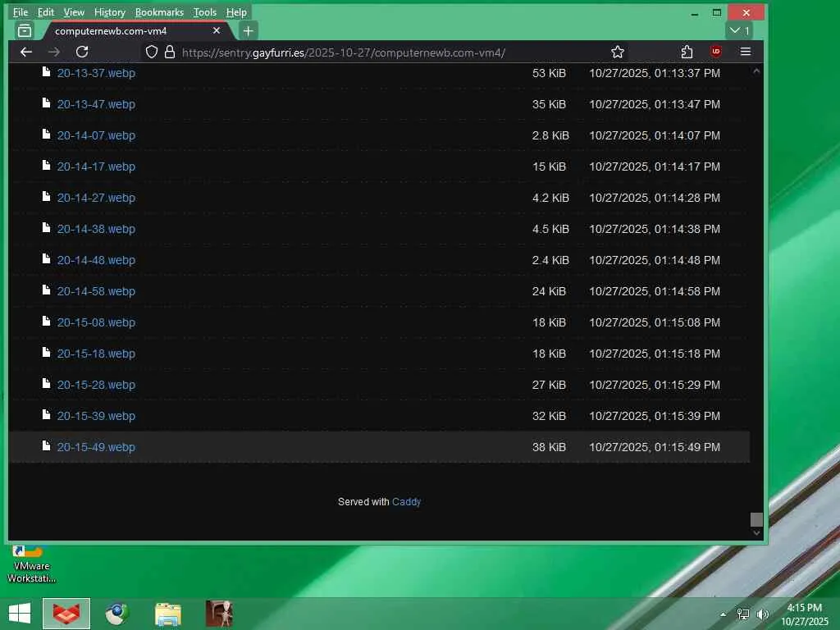Click the file icon beside 20-14-07.webp
The height and width of the screenshot is (630, 840).
(47, 134)
